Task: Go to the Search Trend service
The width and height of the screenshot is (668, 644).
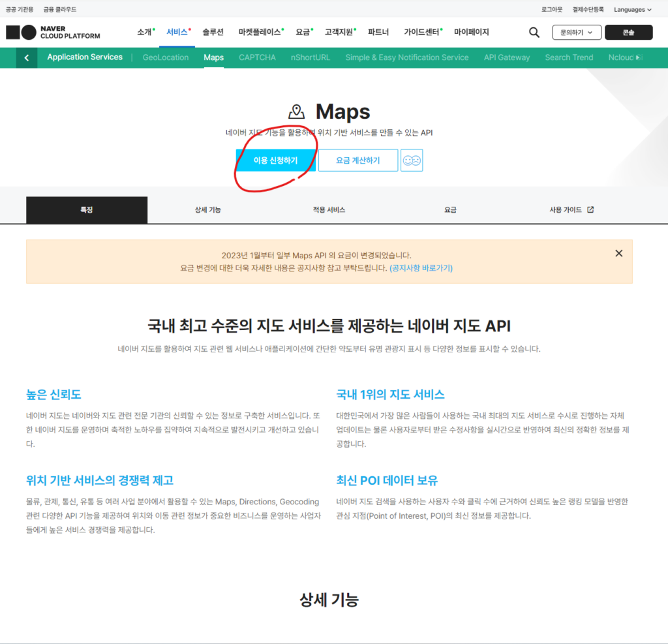Action: point(569,57)
